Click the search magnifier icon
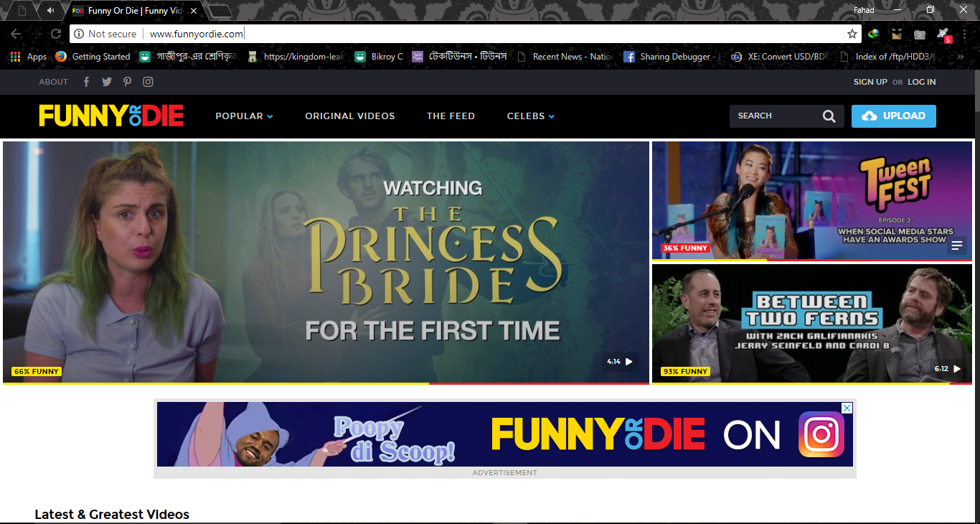Screen dimensions: 980x524 [829, 116]
